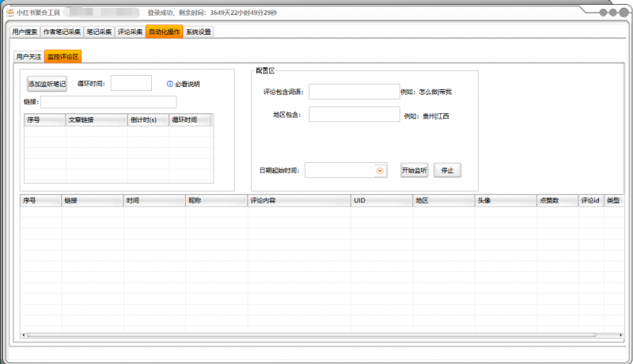Click the 评论内容 column header
The image size is (633, 364).
click(x=299, y=200)
